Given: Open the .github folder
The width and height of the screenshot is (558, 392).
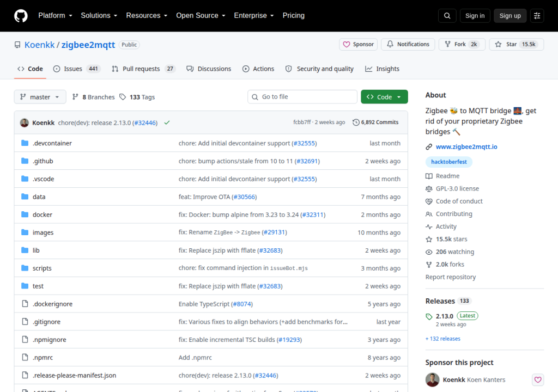Looking at the screenshot, I should point(43,161).
